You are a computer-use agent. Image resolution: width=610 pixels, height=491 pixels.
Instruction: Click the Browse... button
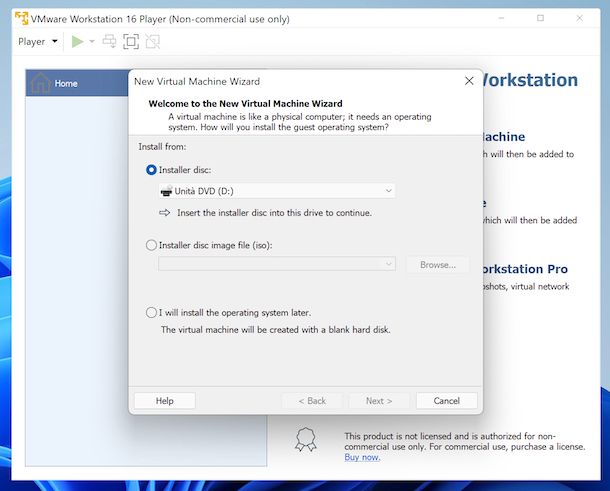pos(438,265)
